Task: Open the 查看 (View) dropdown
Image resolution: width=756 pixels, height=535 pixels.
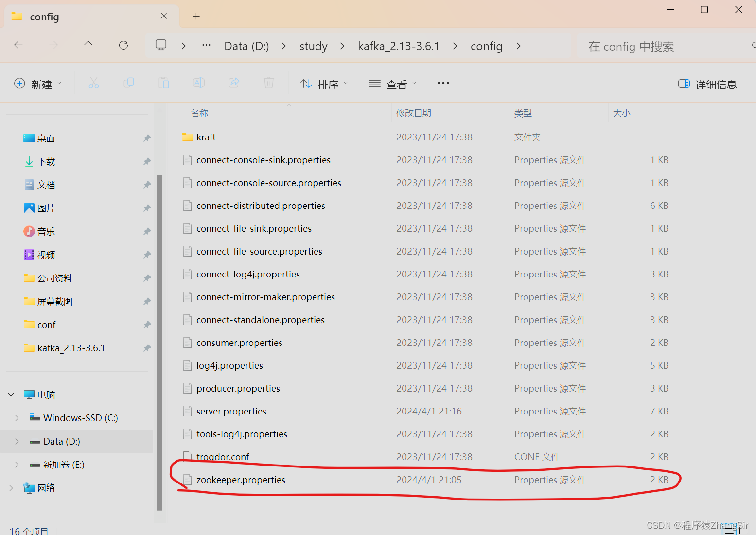Action: (x=393, y=84)
